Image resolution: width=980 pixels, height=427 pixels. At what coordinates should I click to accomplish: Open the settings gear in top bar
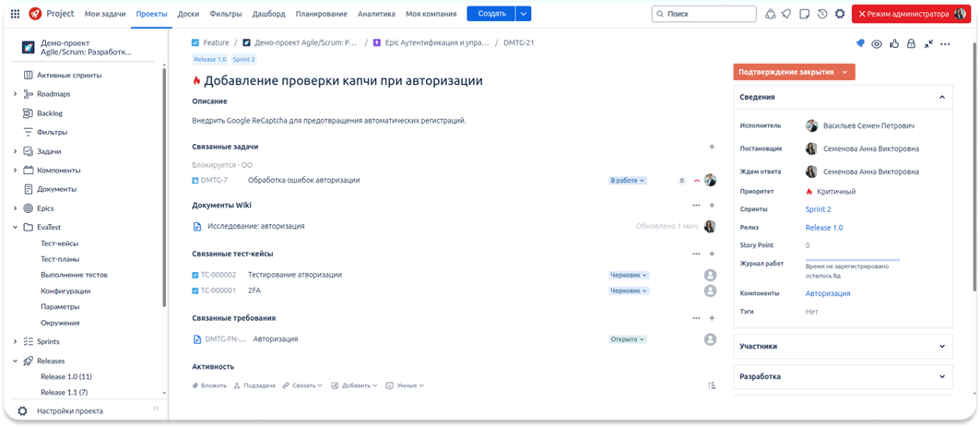click(x=840, y=13)
